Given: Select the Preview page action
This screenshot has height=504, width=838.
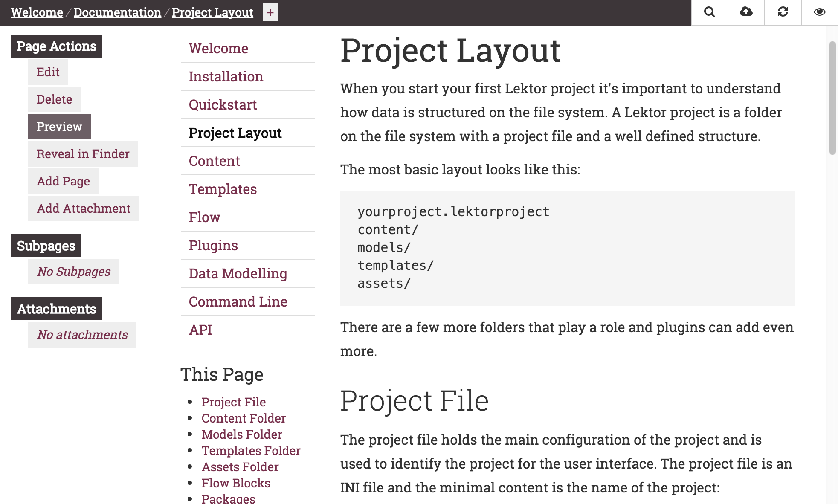Looking at the screenshot, I should tap(60, 127).
